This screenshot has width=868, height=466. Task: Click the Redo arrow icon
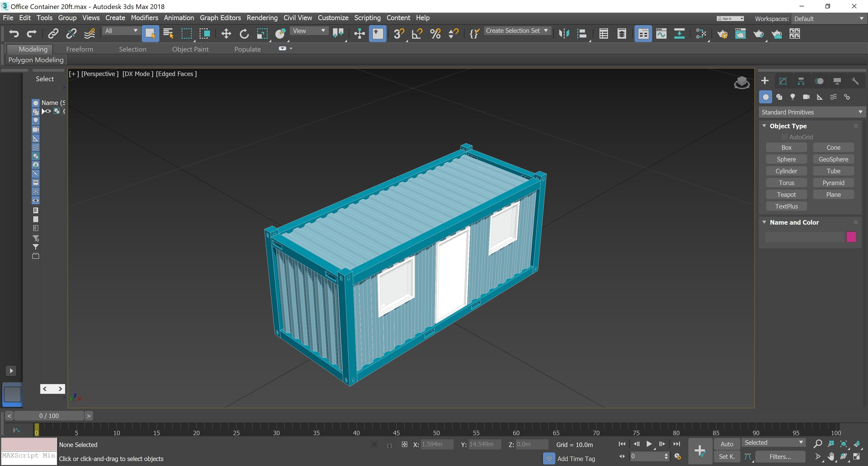point(32,34)
